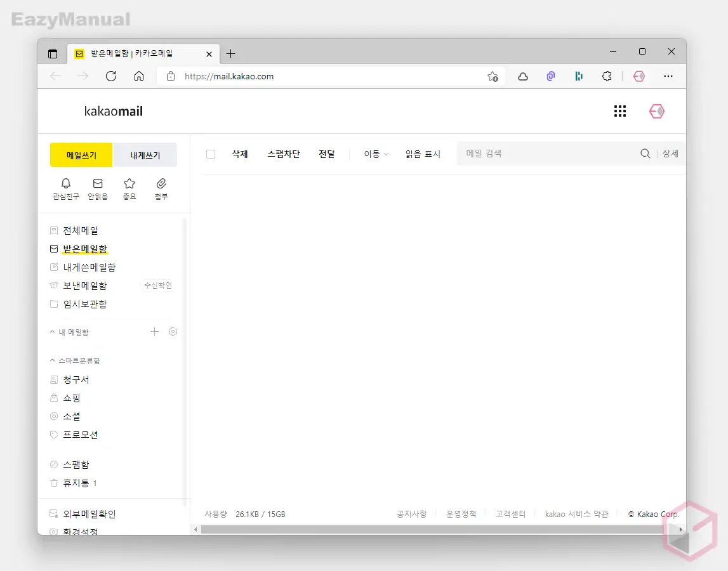Image resolution: width=728 pixels, height=571 pixels.
Task: Open the browser extensions puzzle menu
Action: (x=607, y=77)
